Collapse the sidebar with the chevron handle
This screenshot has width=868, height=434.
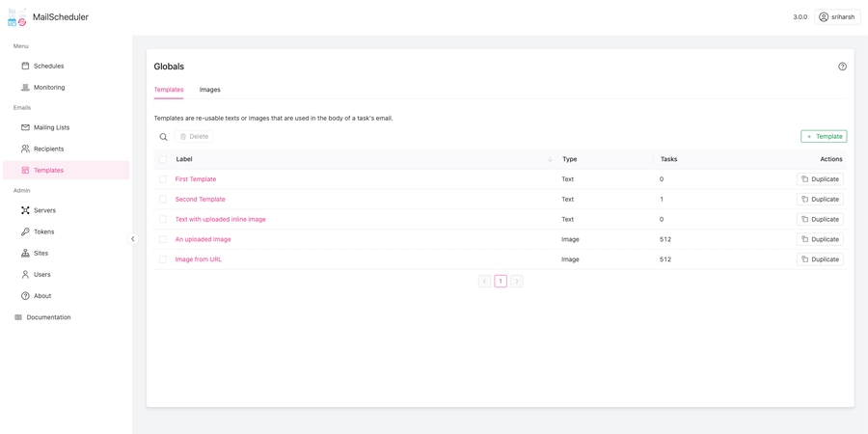pos(133,239)
